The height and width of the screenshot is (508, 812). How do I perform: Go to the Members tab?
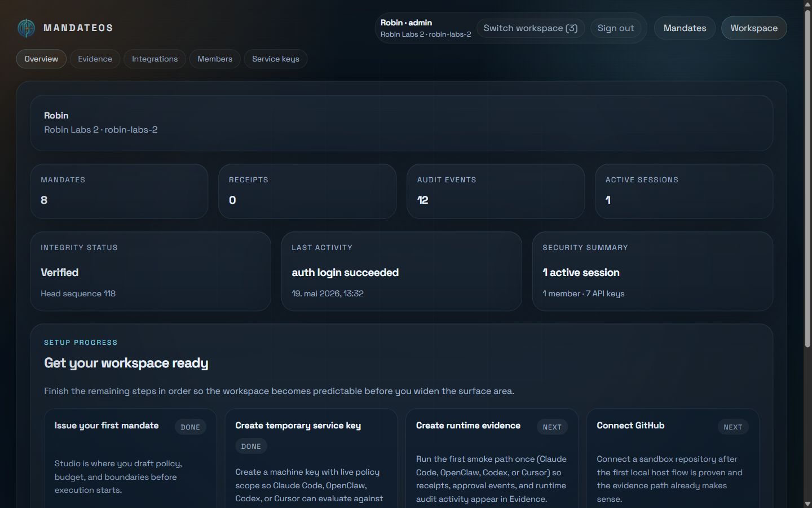215,59
